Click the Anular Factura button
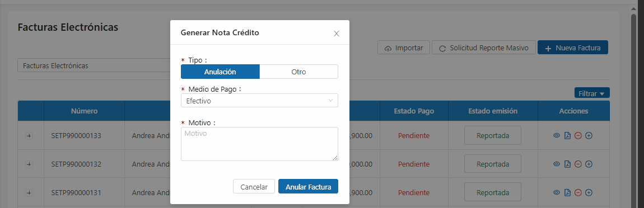 pos(308,186)
